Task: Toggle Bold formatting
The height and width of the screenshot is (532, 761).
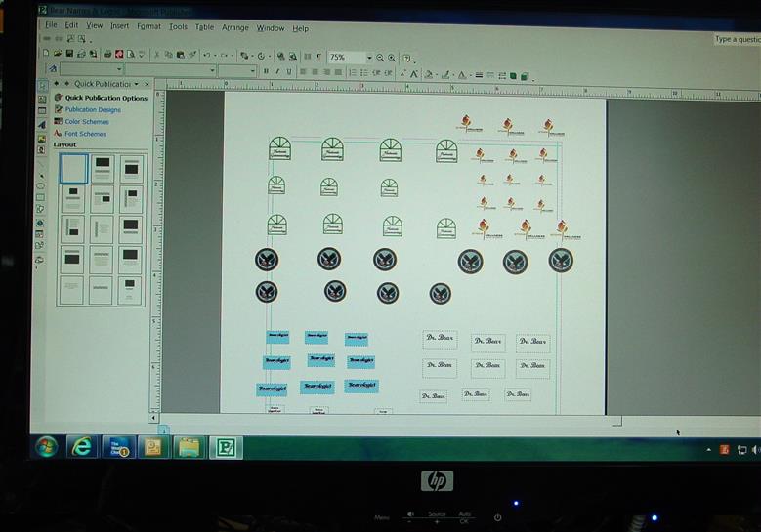Action: click(266, 72)
